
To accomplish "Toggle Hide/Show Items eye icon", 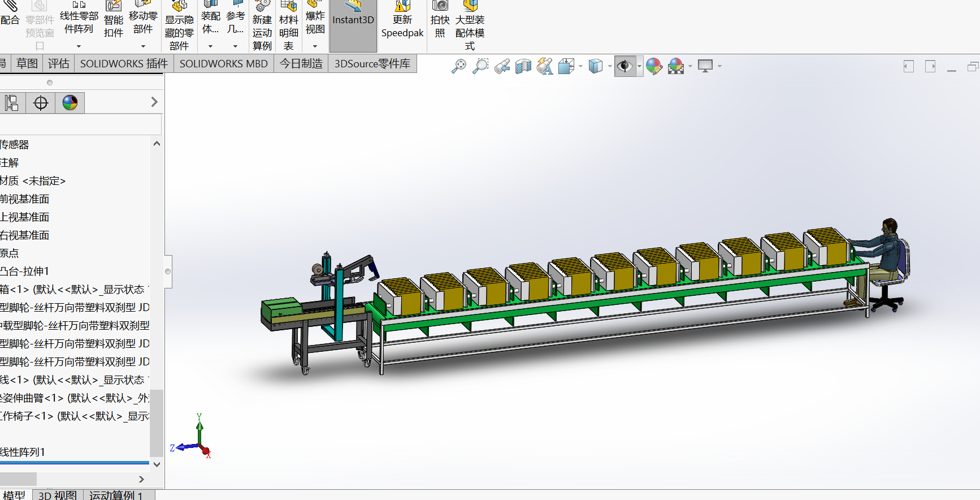I will [x=625, y=66].
